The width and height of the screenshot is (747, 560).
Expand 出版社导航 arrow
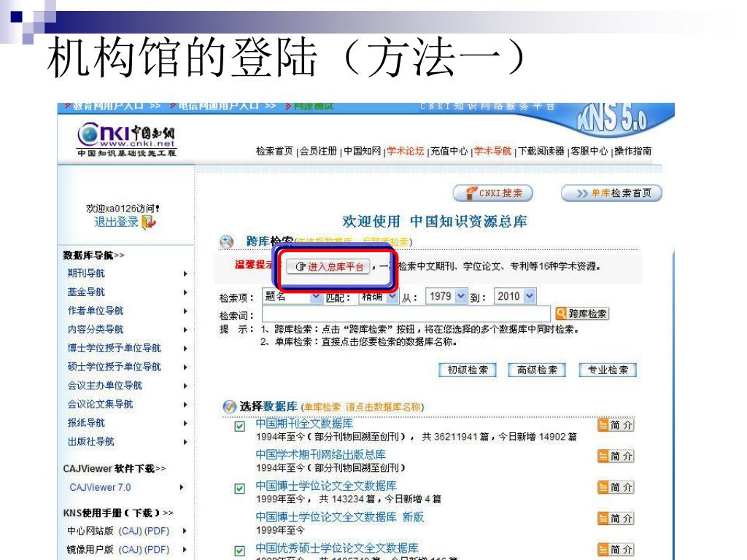[185, 442]
